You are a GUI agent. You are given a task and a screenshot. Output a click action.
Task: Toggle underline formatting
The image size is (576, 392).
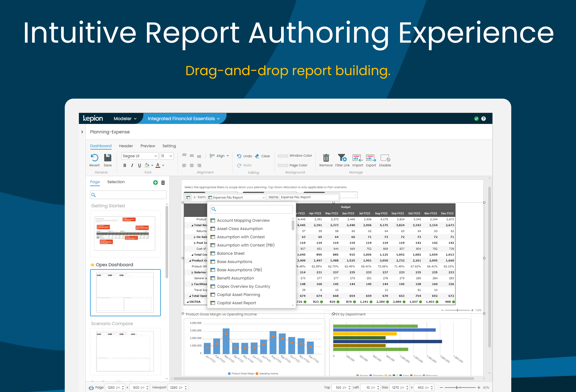click(x=139, y=165)
